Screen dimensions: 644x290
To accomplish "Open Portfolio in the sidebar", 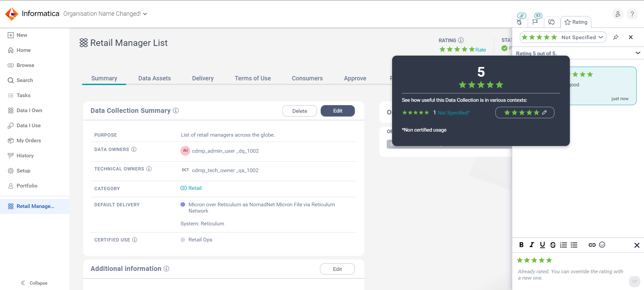I will [22, 186].
